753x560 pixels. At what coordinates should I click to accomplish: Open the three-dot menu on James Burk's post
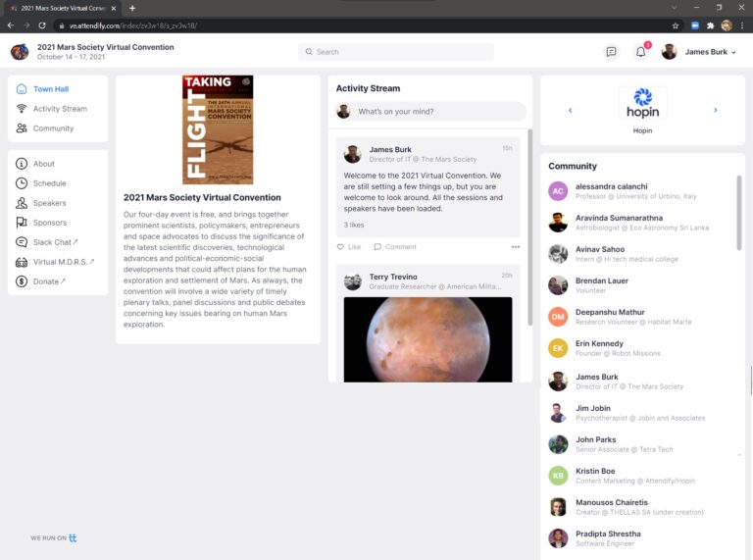pos(516,247)
